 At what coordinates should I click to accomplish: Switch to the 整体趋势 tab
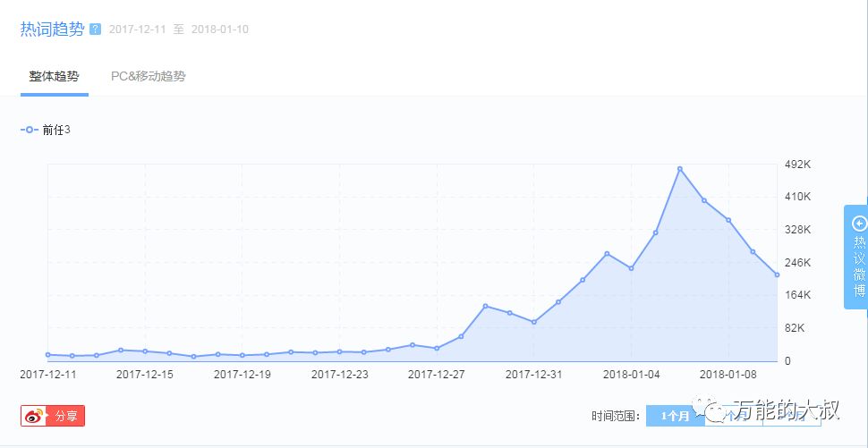(x=54, y=77)
